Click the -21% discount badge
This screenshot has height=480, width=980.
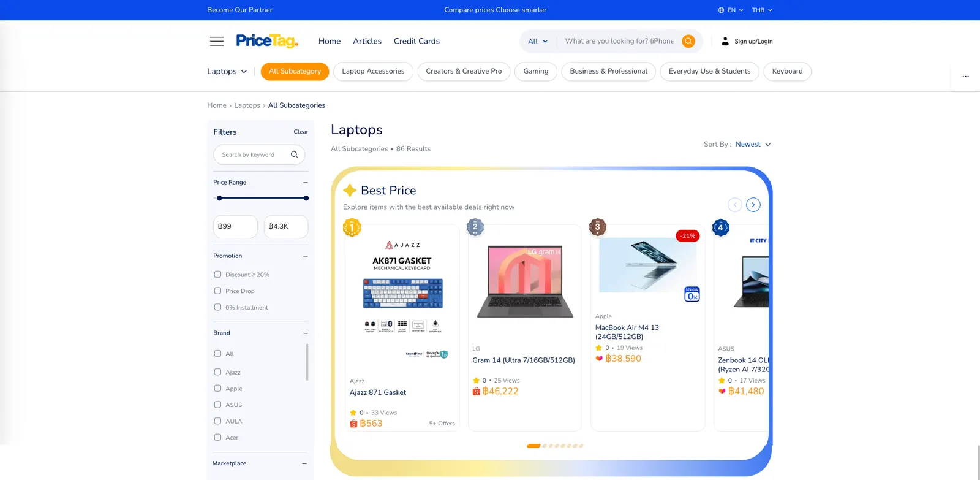point(688,236)
